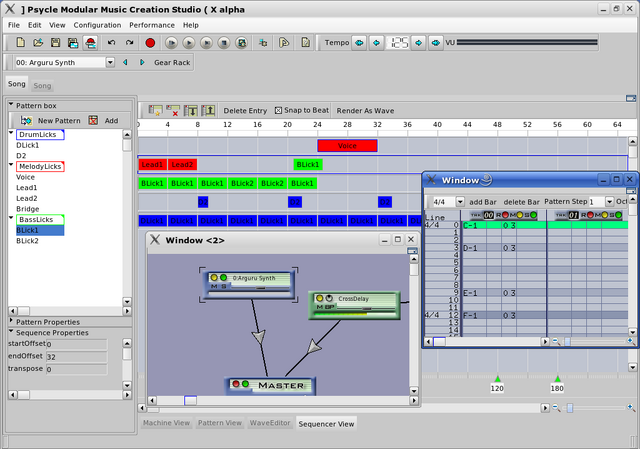The height and width of the screenshot is (449, 640).
Task: Click the add sequencer line icon
Action: (x=155, y=111)
